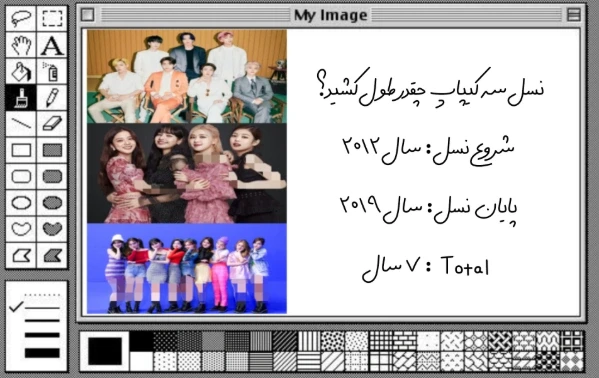
Task: Select the filled Freeform shape tool
Action: (x=52, y=229)
